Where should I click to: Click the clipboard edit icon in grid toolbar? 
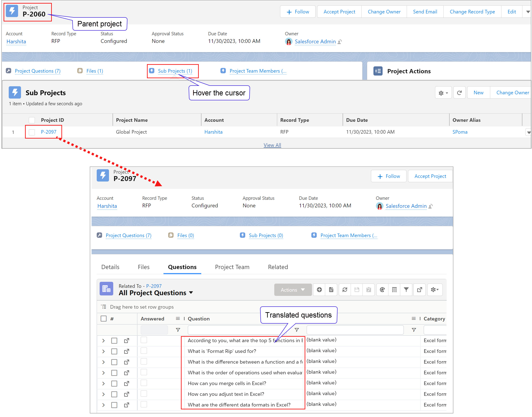click(369, 290)
